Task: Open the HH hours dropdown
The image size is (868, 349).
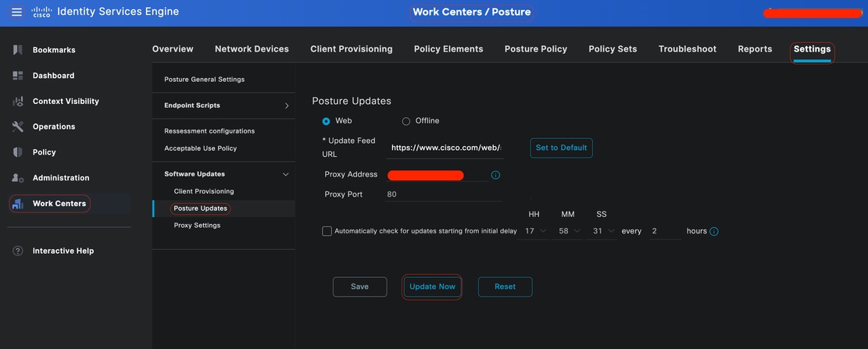Action: (x=534, y=231)
